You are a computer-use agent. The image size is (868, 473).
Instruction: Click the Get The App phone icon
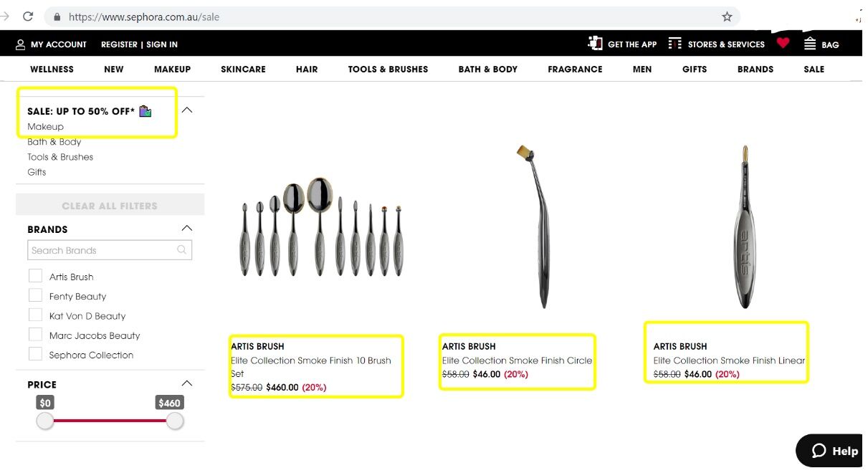pos(595,43)
